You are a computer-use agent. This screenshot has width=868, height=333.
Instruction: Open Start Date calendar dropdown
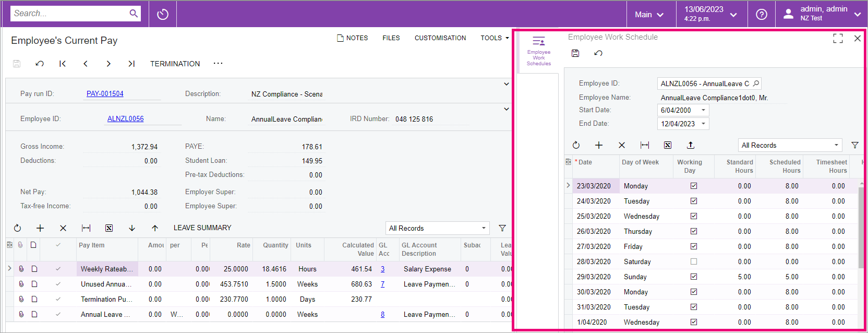(703, 110)
